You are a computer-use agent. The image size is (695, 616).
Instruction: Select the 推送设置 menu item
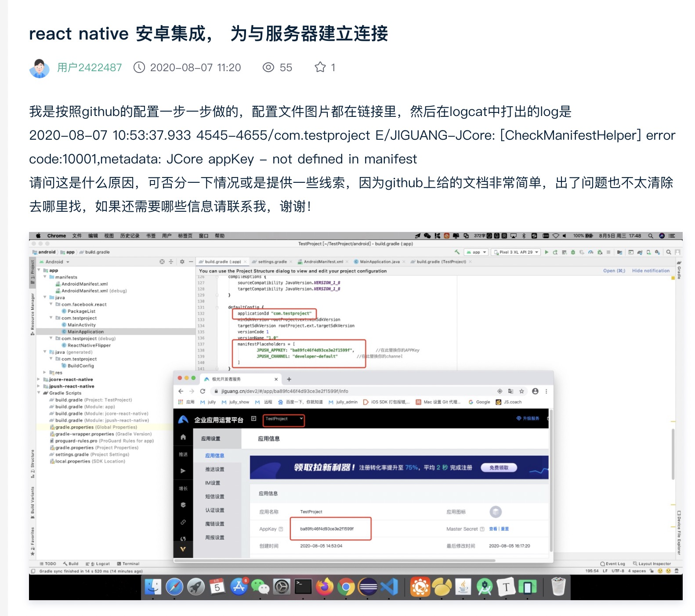click(x=214, y=469)
